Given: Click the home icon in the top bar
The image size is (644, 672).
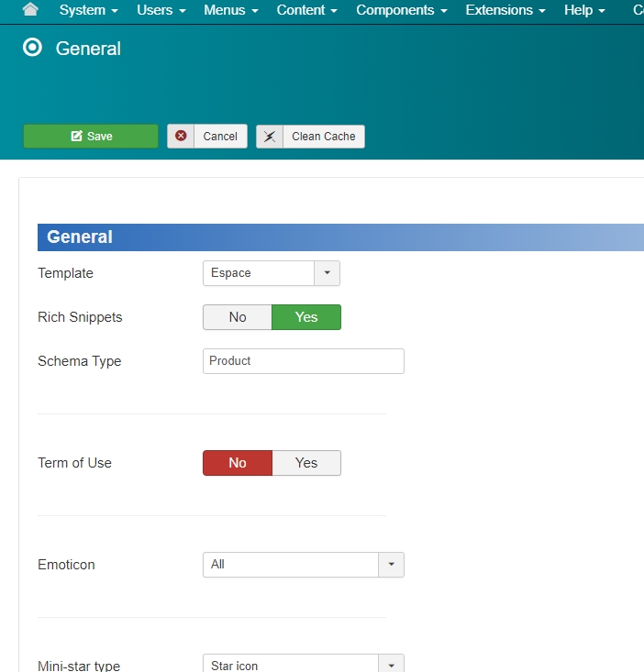Looking at the screenshot, I should point(30,10).
